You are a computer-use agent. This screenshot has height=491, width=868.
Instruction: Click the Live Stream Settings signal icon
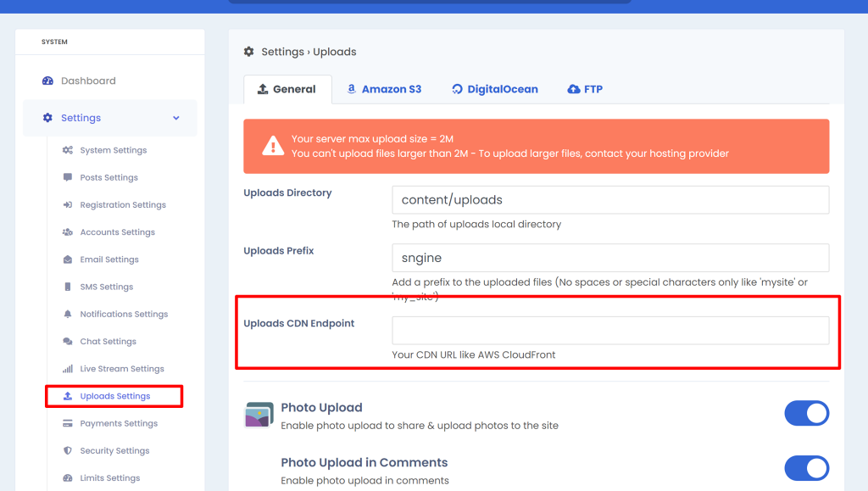(68, 369)
